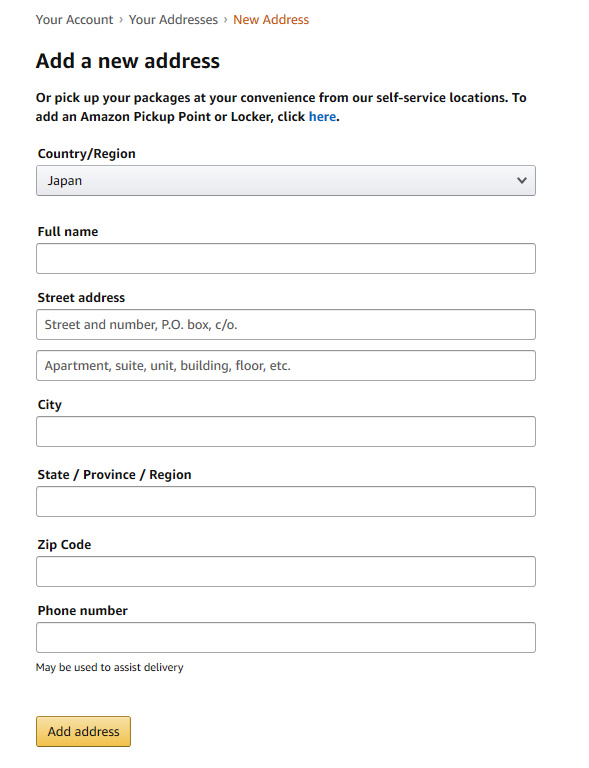Image resolution: width=589 pixels, height=768 pixels.
Task: Focus the City input box
Action: pyautogui.click(x=285, y=432)
